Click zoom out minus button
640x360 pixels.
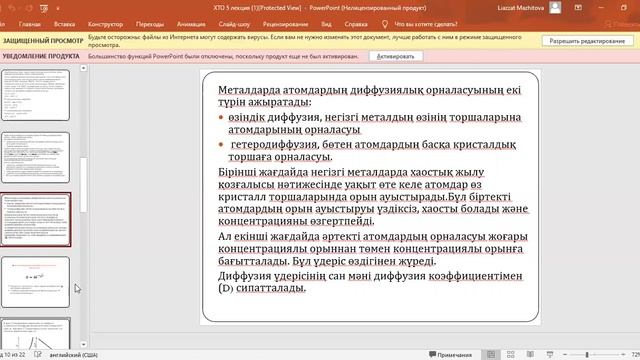point(565,355)
